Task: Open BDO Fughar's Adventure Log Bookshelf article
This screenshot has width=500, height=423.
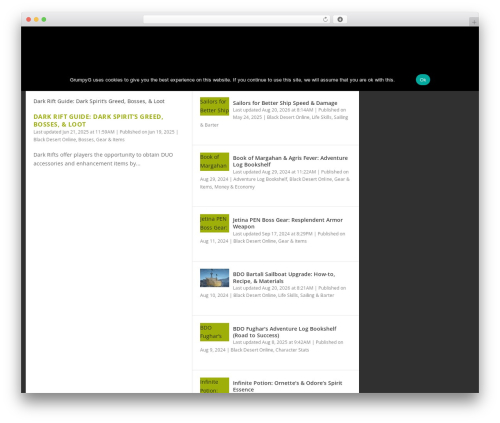Action: (x=284, y=332)
